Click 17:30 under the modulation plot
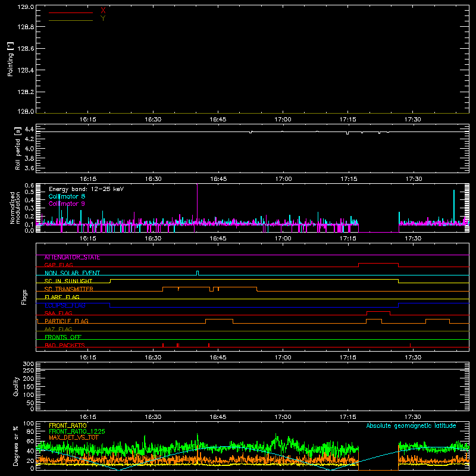This screenshot has height=476, width=476. point(413,239)
